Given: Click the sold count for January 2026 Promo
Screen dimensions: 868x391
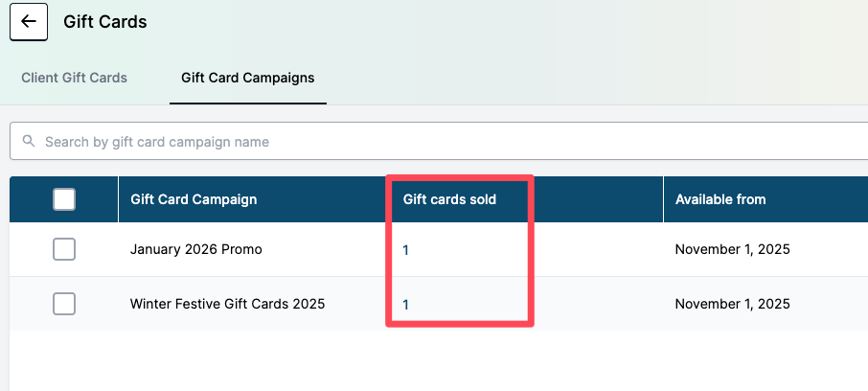Looking at the screenshot, I should tap(406, 250).
